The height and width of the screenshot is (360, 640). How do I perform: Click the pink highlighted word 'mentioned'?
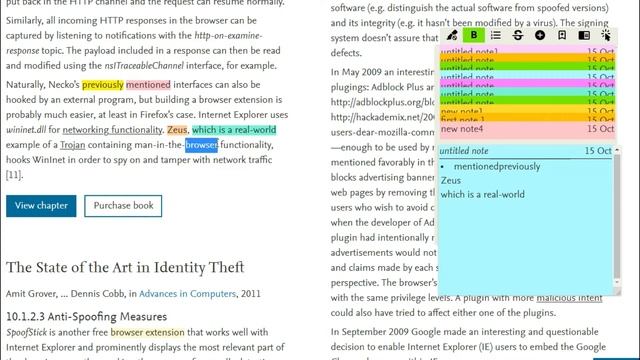tap(148, 85)
